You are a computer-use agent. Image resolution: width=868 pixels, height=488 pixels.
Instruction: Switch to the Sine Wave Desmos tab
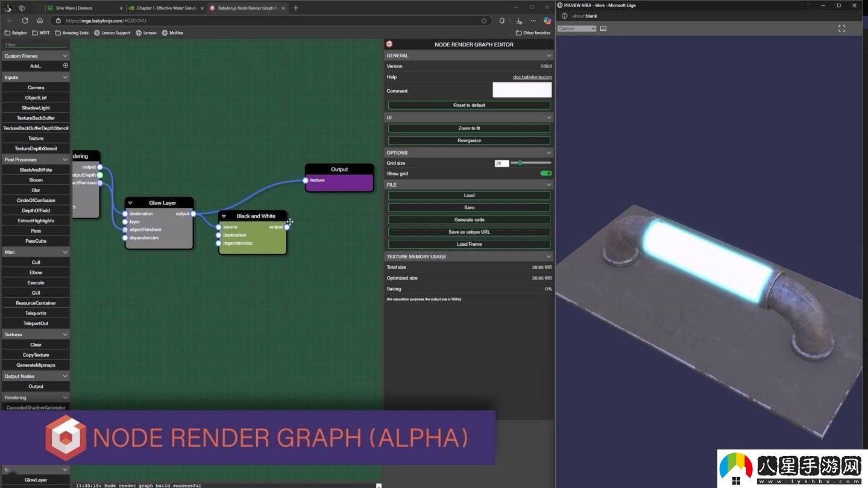coord(84,8)
